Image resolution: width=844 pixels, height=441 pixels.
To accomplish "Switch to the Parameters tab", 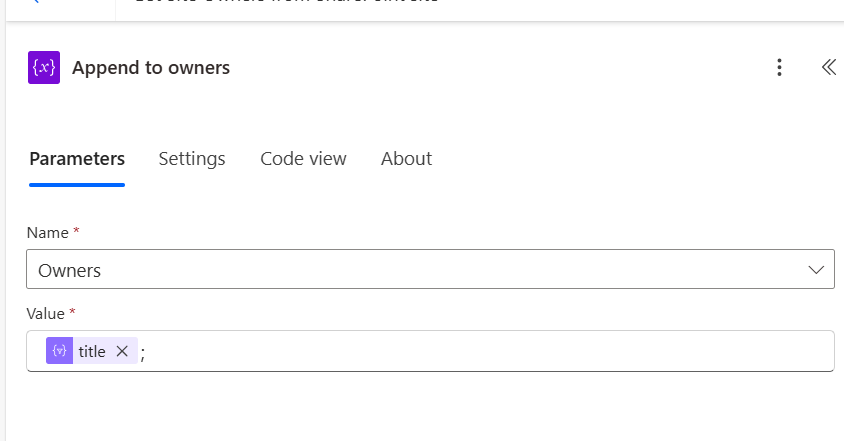I will click(x=77, y=159).
